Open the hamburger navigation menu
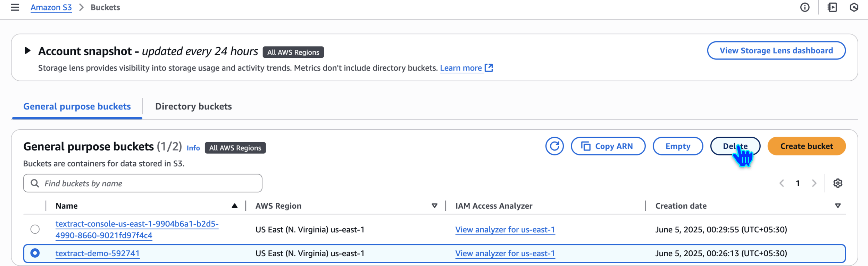This screenshot has height=266, width=868. click(15, 7)
